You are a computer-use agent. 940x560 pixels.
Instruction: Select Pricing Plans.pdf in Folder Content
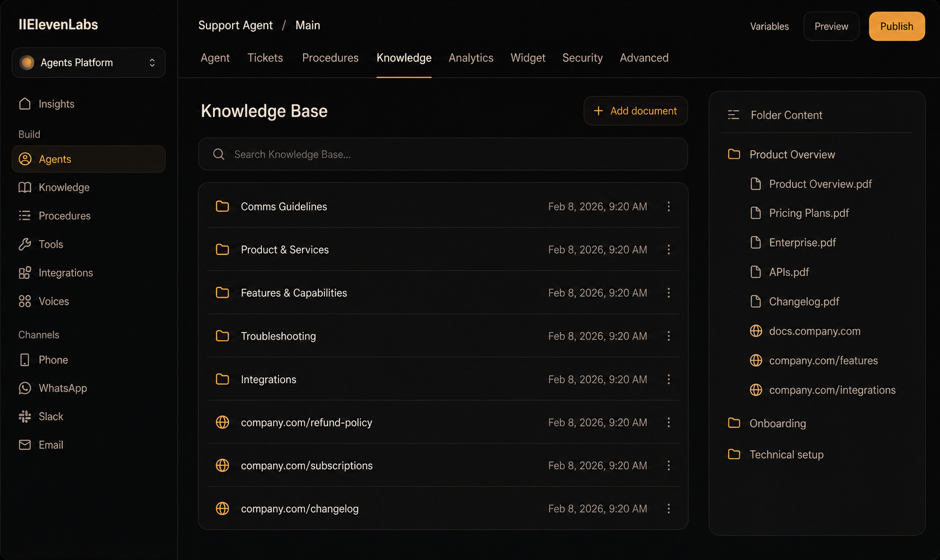(x=799, y=213)
